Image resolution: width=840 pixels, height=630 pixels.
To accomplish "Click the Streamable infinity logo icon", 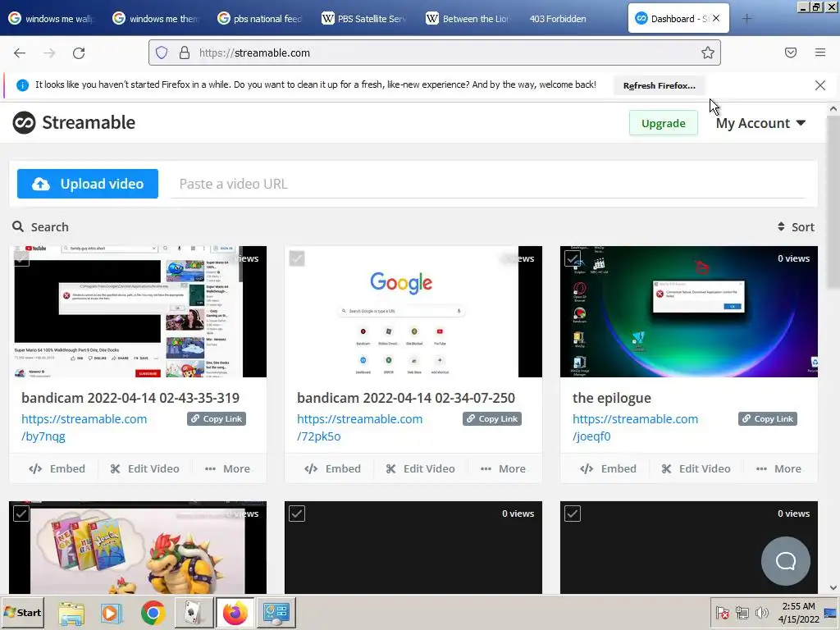I will point(24,123).
